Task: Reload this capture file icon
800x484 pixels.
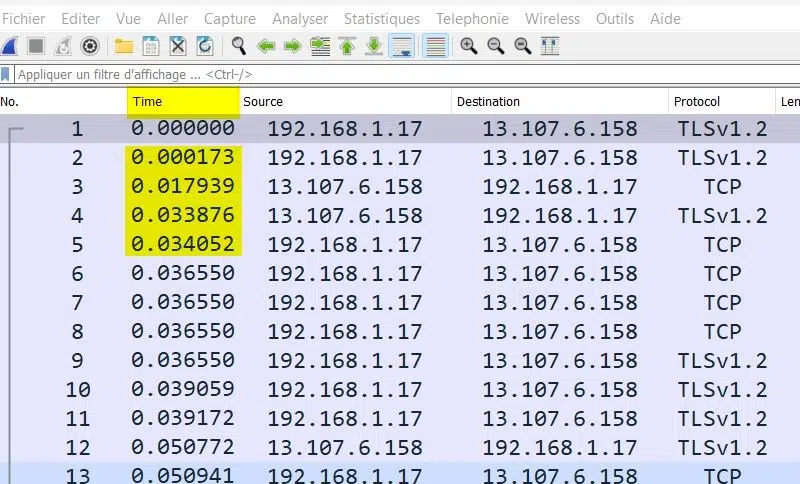Action: click(205, 46)
